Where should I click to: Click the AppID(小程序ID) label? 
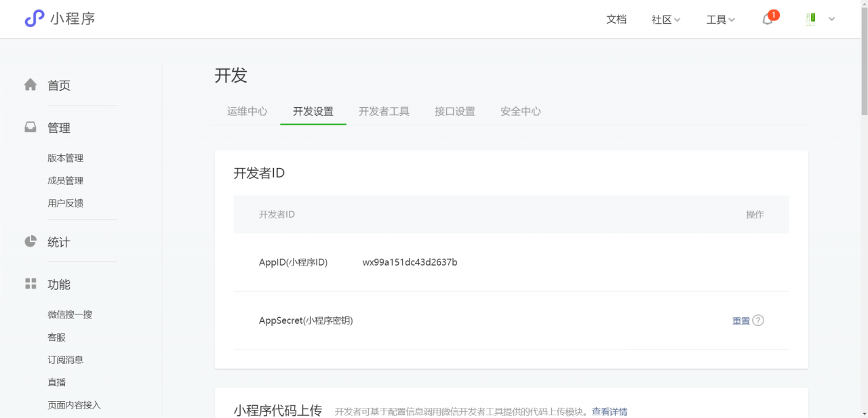coord(293,262)
